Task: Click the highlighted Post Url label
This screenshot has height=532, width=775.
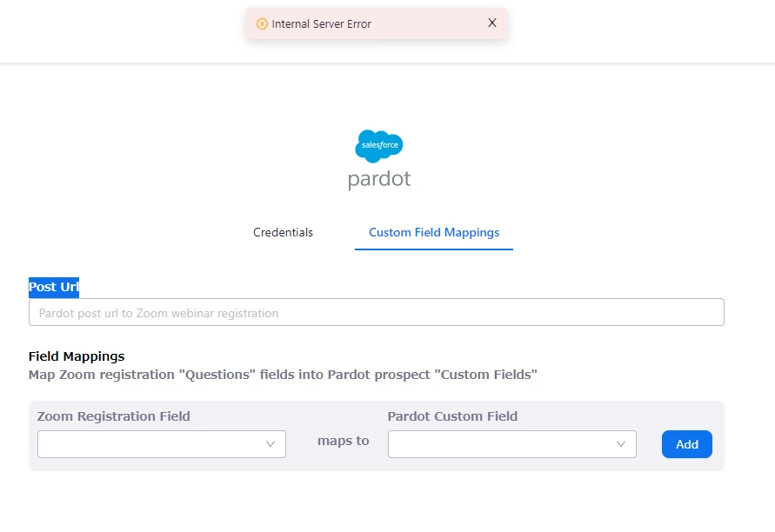Action: pos(54,287)
